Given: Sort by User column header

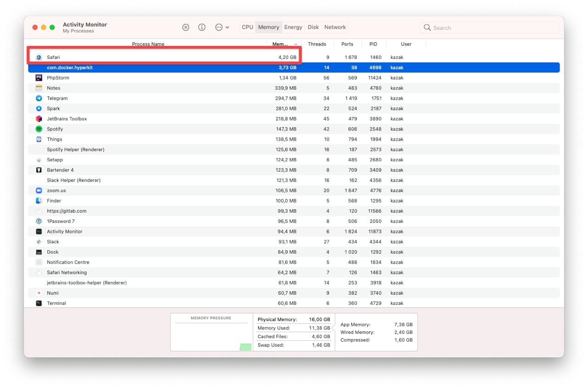Looking at the screenshot, I should point(406,44).
